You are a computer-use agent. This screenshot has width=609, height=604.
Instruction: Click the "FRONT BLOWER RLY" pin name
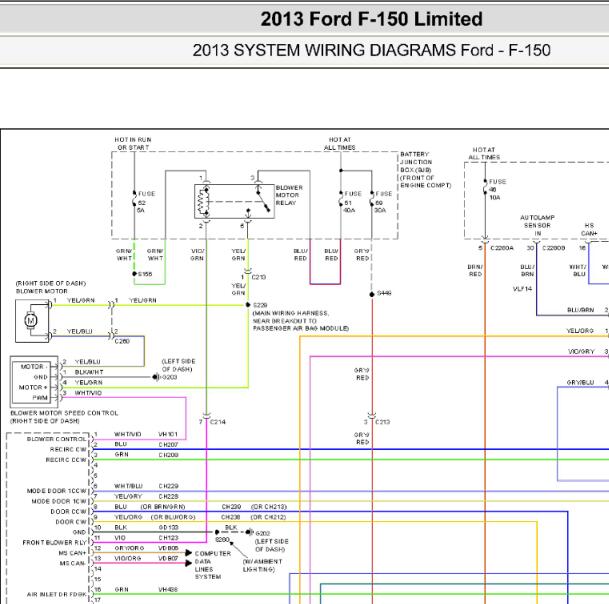(54, 542)
